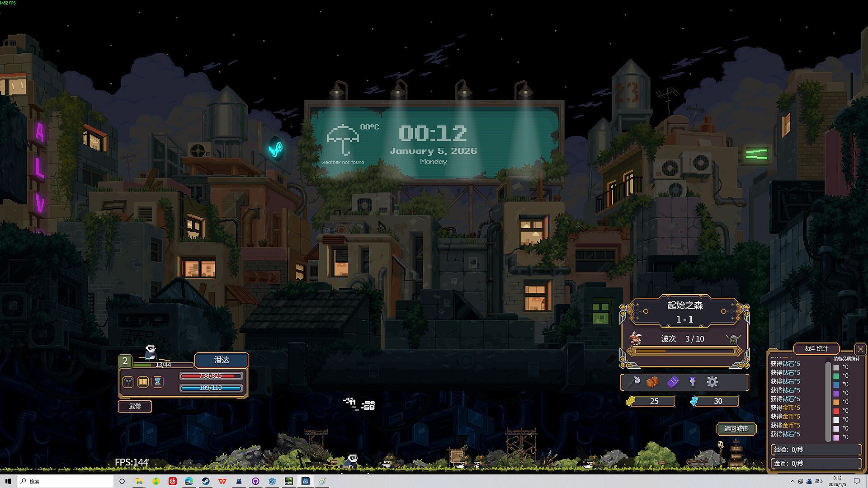
Task: Open the spellbook icon in character panel
Action: pos(143,382)
